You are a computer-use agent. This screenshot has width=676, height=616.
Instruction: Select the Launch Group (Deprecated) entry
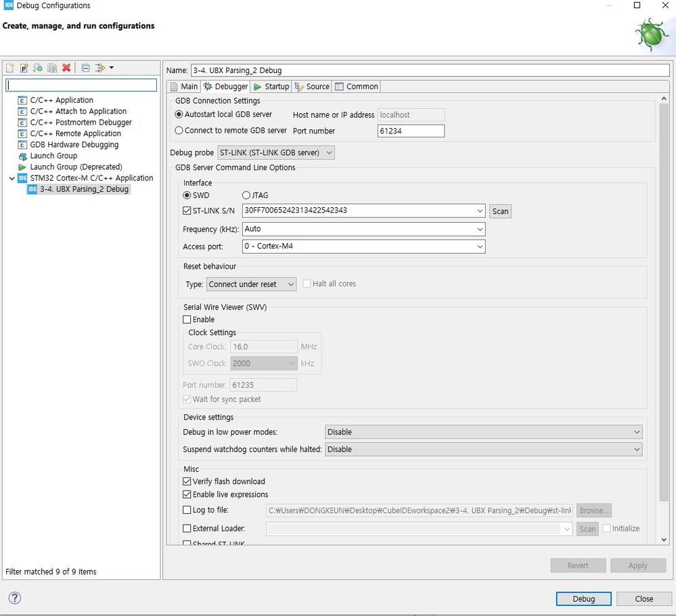pos(76,167)
